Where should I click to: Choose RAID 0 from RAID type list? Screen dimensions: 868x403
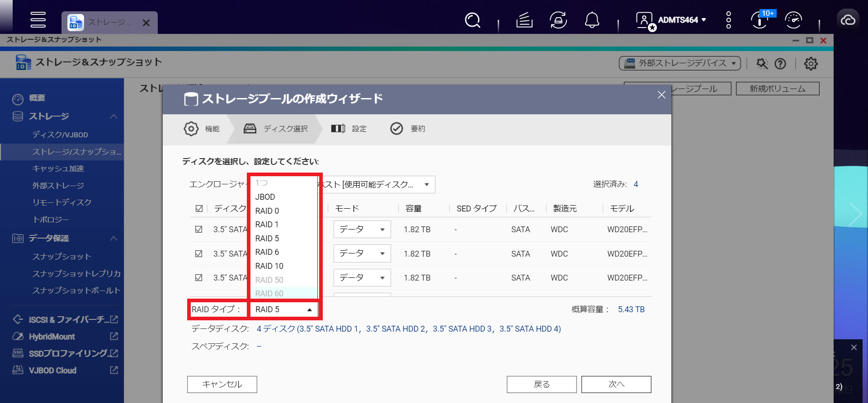283,211
